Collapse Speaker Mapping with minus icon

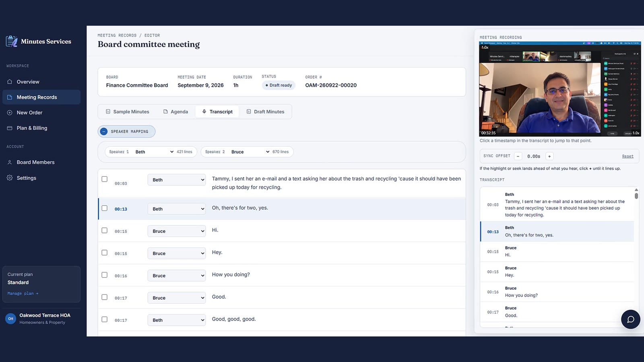click(x=104, y=132)
